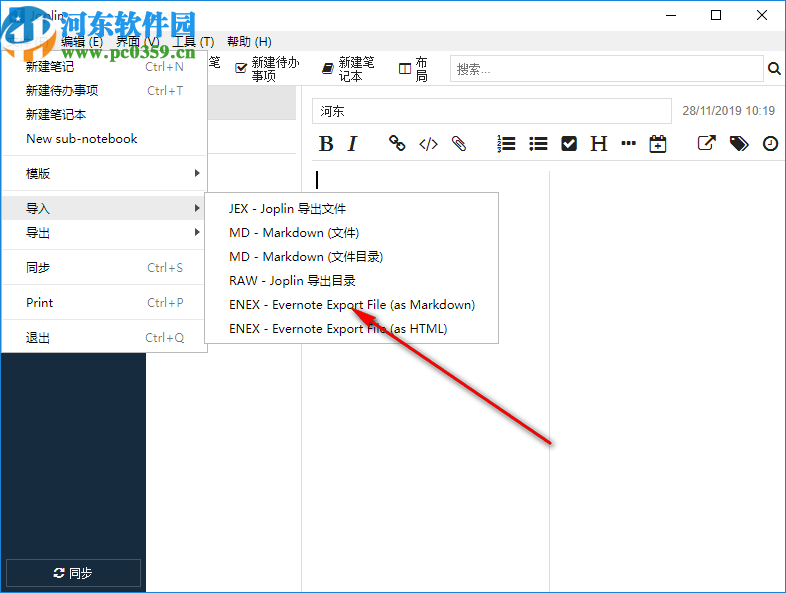Viewport: 786px width, 593px height.
Task: Click the note date 28/11/2019 10:19
Action: [728, 111]
